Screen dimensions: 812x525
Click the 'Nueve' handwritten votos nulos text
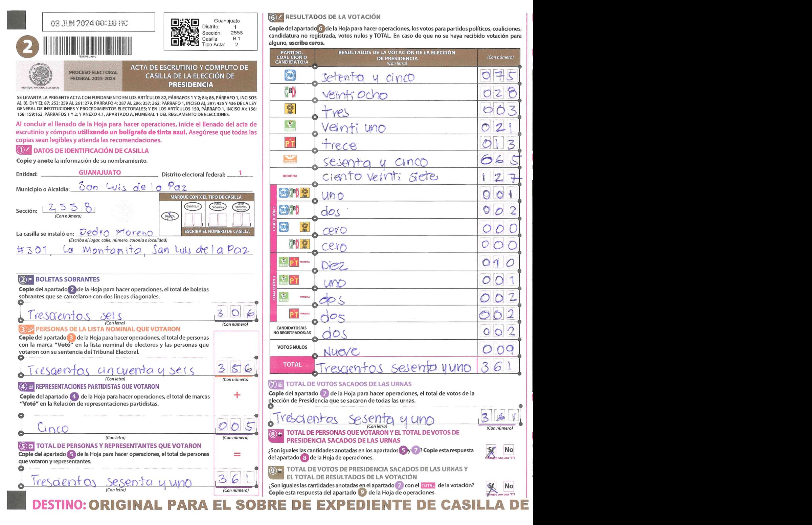tap(341, 351)
